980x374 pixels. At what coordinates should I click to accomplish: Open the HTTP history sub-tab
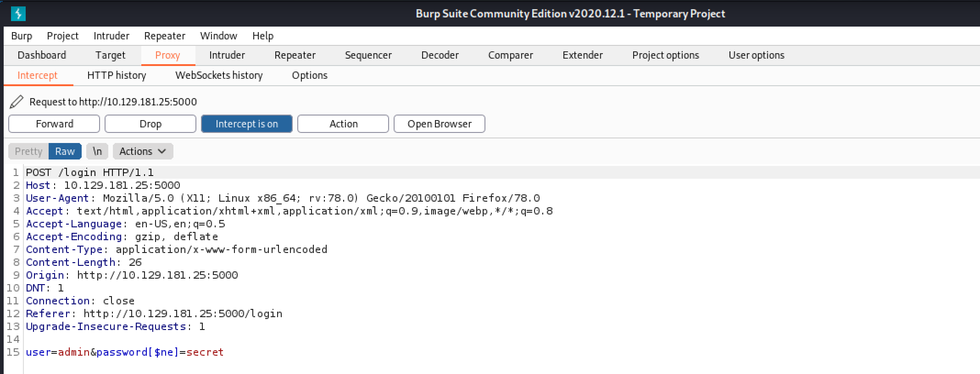(117, 75)
